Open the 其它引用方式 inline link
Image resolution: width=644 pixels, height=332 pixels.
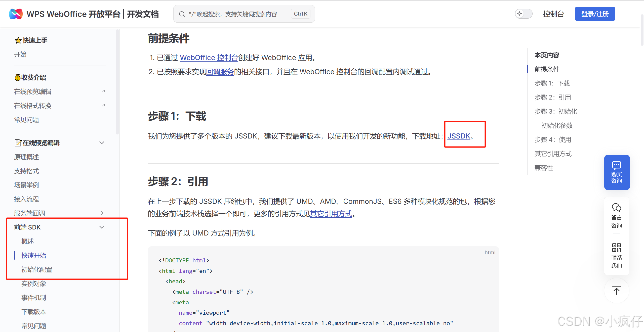click(331, 214)
